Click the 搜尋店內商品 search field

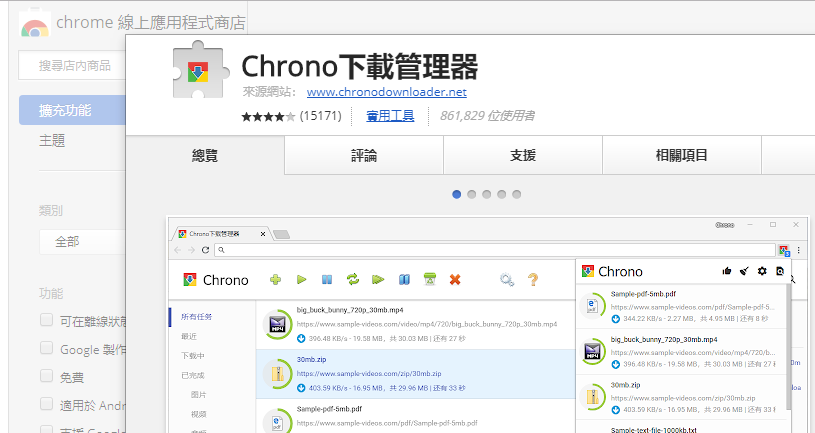72,65
